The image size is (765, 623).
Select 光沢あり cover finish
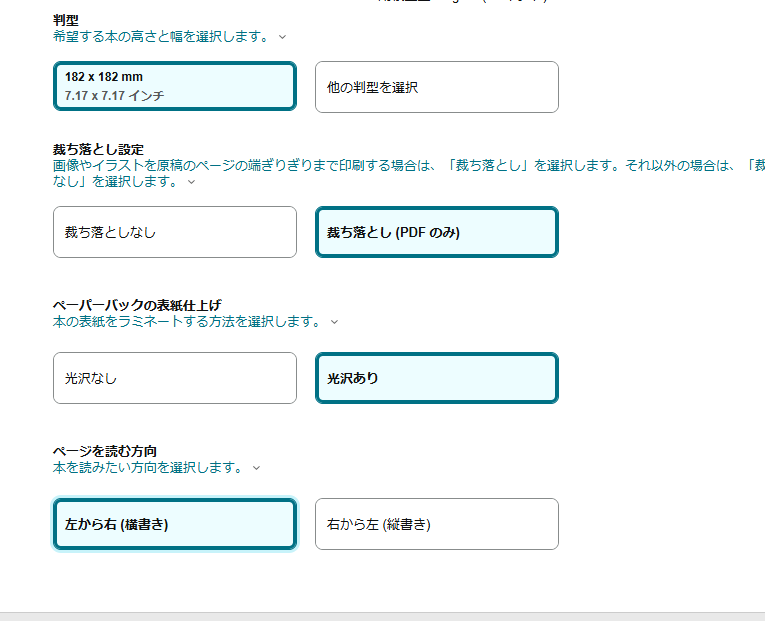[437, 378]
